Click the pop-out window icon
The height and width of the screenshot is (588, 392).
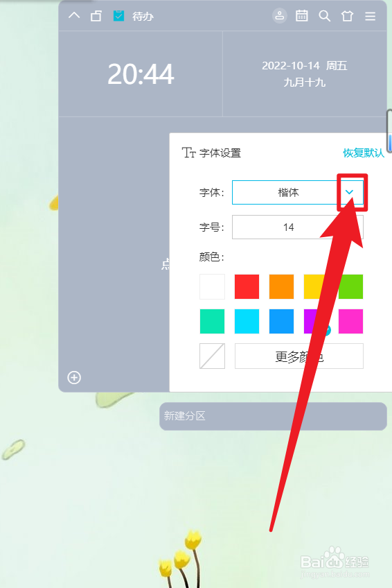click(x=96, y=16)
